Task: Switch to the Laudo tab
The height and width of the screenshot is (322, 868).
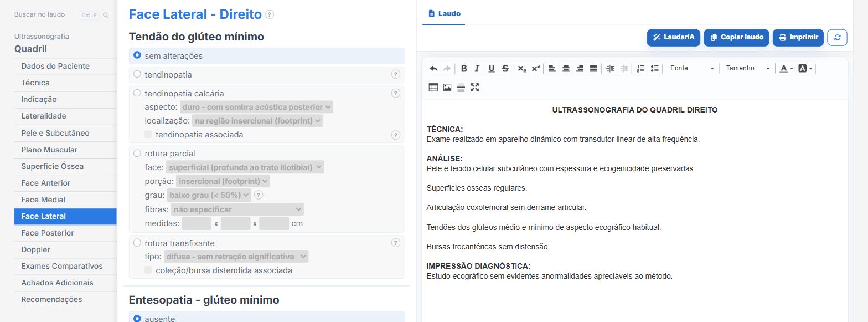Action: (444, 13)
